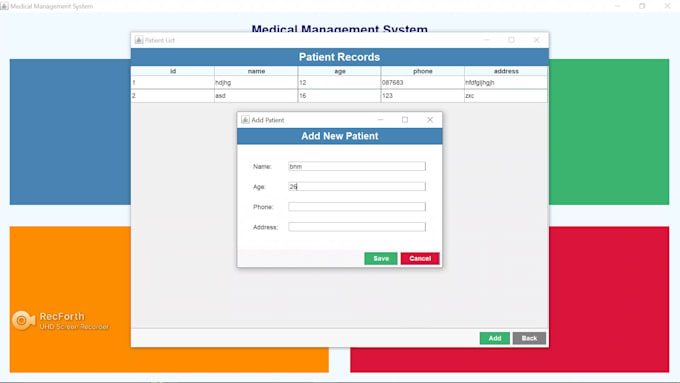
Task: Click the Address input field
Action: point(357,227)
